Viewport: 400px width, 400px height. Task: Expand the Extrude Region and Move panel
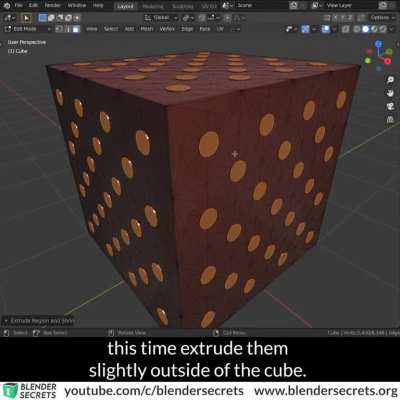(38, 321)
